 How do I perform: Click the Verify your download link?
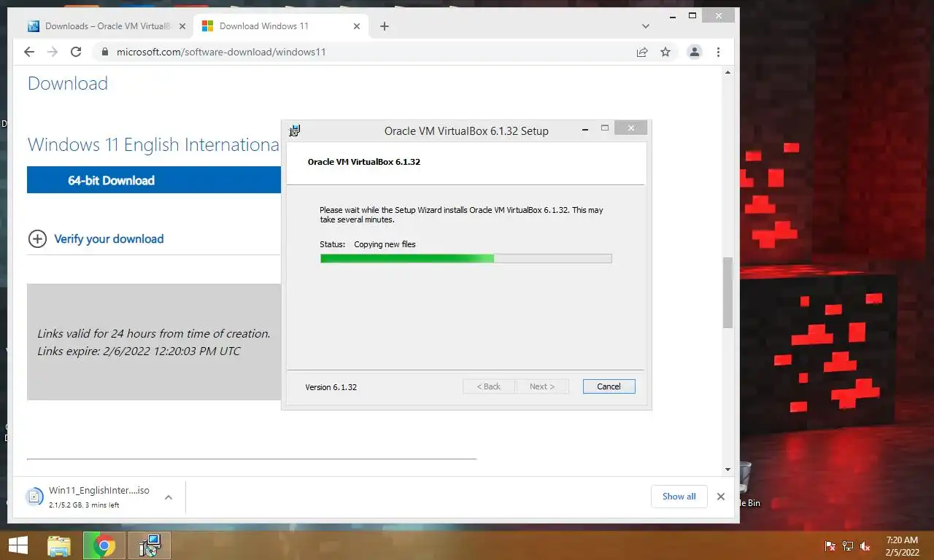109,238
